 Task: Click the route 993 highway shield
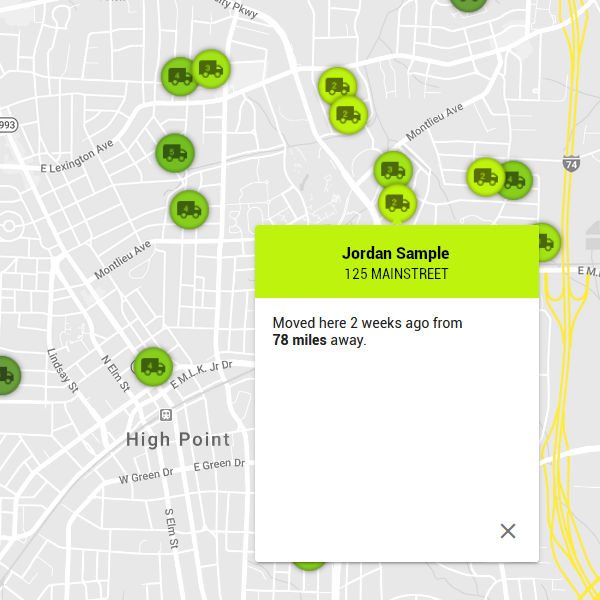point(7,125)
